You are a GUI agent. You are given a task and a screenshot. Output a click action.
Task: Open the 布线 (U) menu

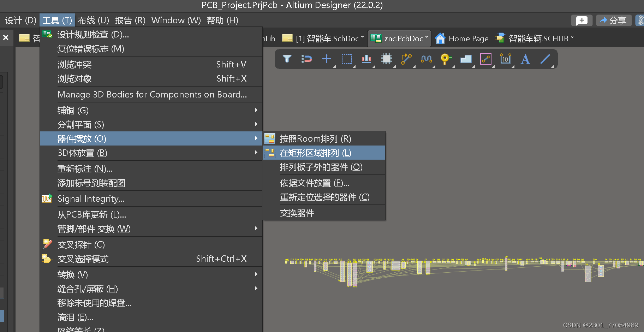(94, 20)
